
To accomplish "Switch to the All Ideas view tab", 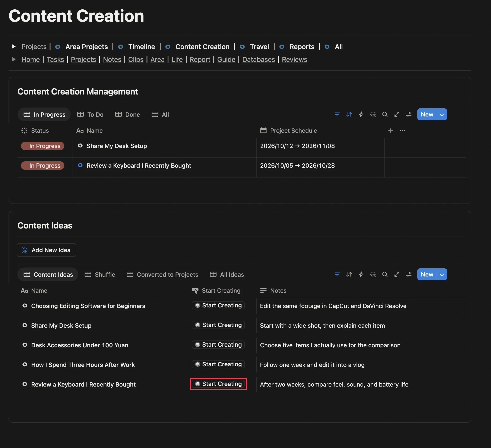I will [x=227, y=275].
